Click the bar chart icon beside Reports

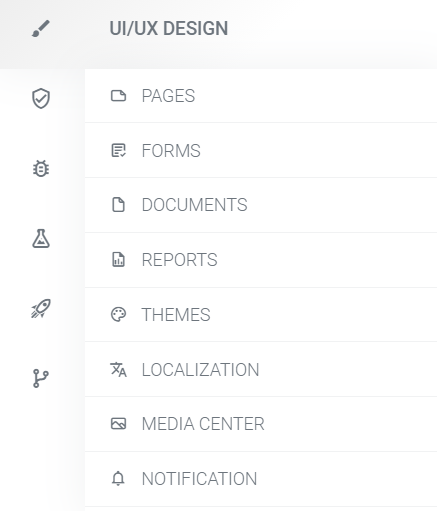pyautogui.click(x=118, y=260)
